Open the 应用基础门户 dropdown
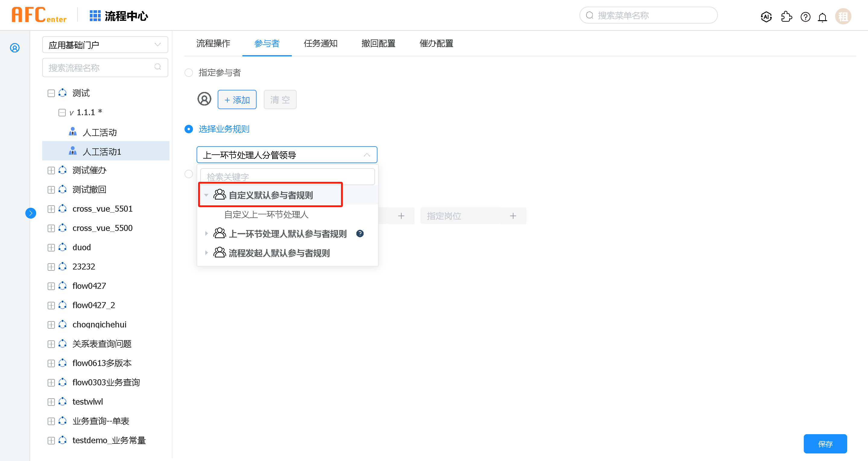This screenshot has height=461, width=868. [x=105, y=45]
